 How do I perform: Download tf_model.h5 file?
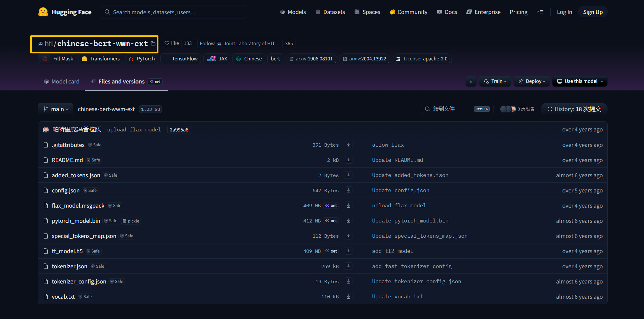349,251
